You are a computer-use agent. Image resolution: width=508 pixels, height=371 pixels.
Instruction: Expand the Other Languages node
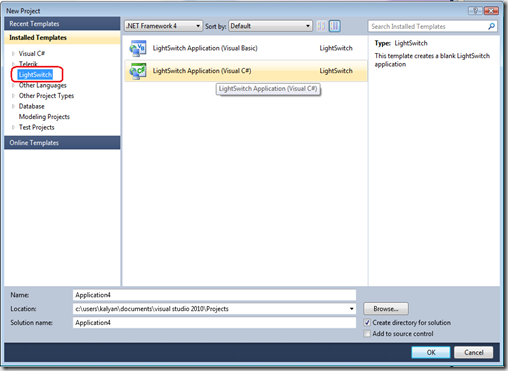(13, 85)
